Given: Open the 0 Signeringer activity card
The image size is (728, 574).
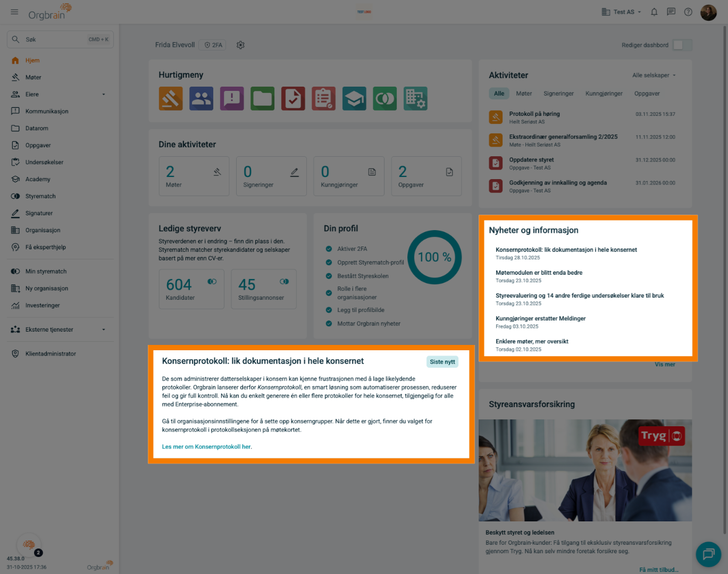Looking at the screenshot, I should pyautogui.click(x=271, y=176).
